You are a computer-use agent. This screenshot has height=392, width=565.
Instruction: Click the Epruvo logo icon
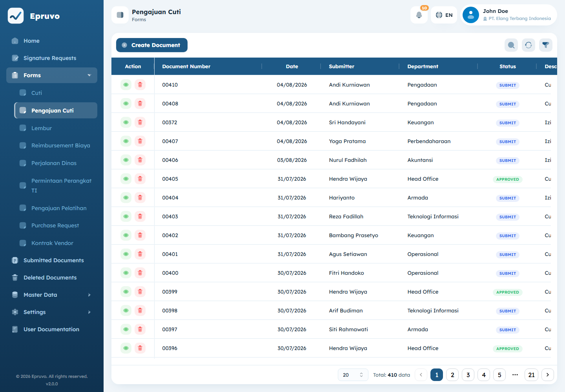[x=16, y=16]
